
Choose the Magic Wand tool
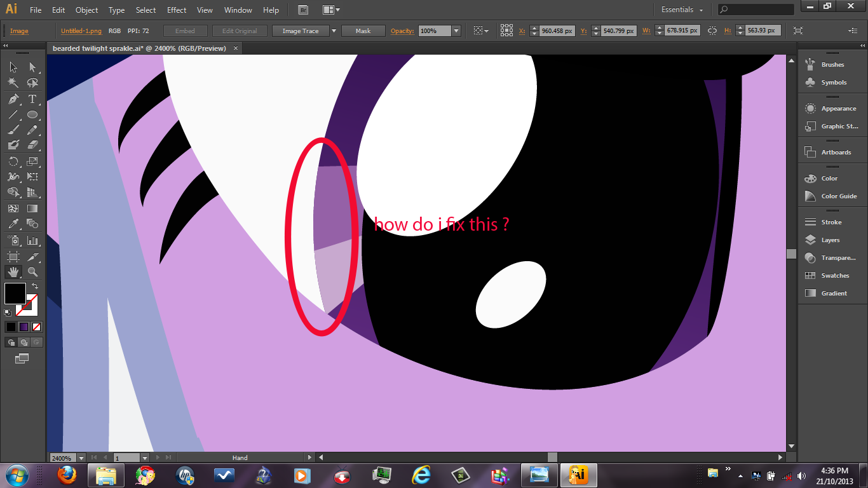pos(13,83)
